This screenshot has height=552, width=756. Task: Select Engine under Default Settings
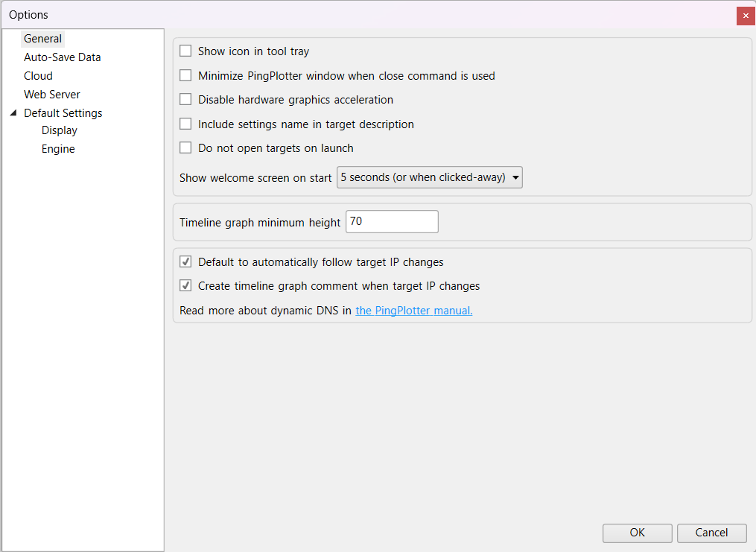[x=58, y=149]
